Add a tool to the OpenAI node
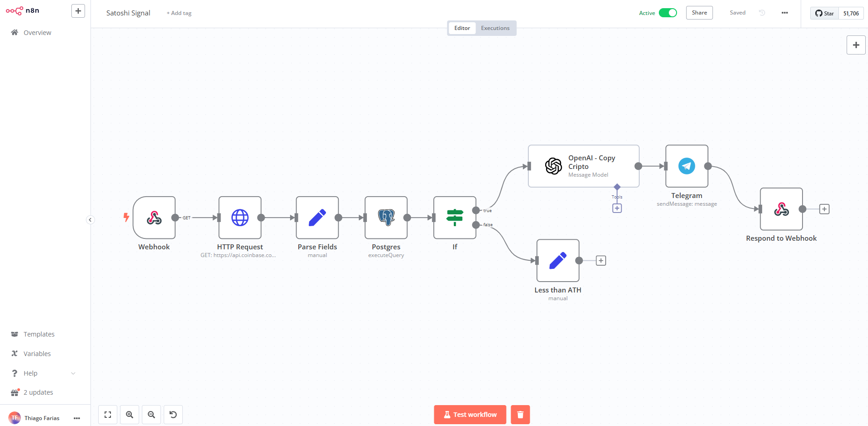This screenshot has width=868, height=426. 617,208
